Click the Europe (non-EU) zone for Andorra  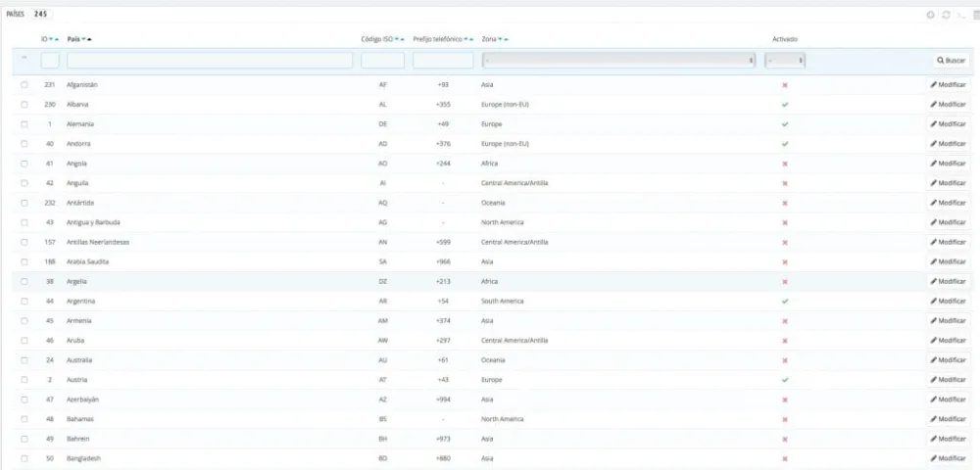pos(505,144)
